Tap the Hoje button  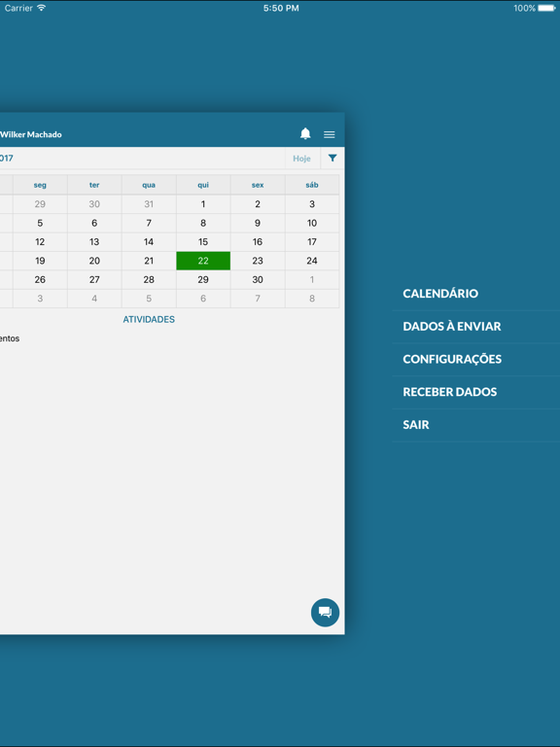point(302,159)
